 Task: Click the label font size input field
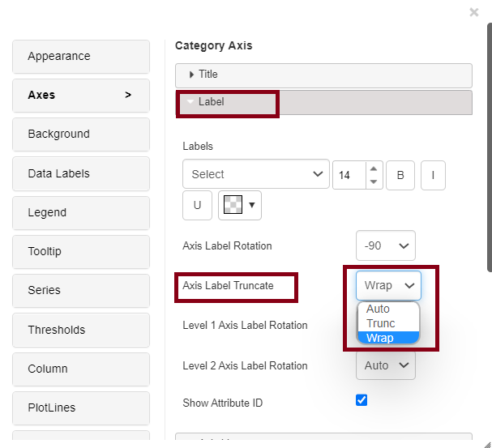pyautogui.click(x=349, y=174)
